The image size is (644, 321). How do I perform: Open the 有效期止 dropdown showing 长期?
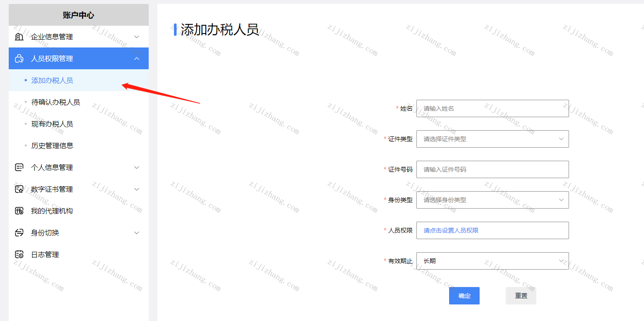tap(493, 261)
